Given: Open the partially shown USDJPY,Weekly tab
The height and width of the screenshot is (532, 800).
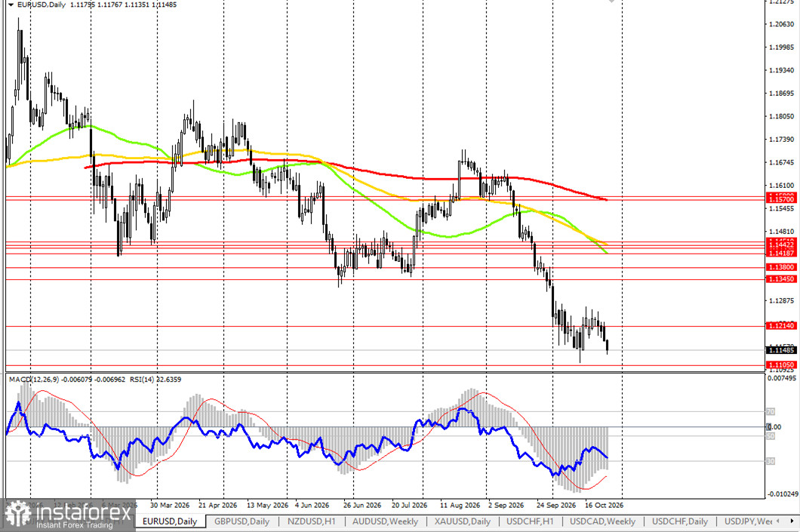Looking at the screenshot, I should [749, 521].
